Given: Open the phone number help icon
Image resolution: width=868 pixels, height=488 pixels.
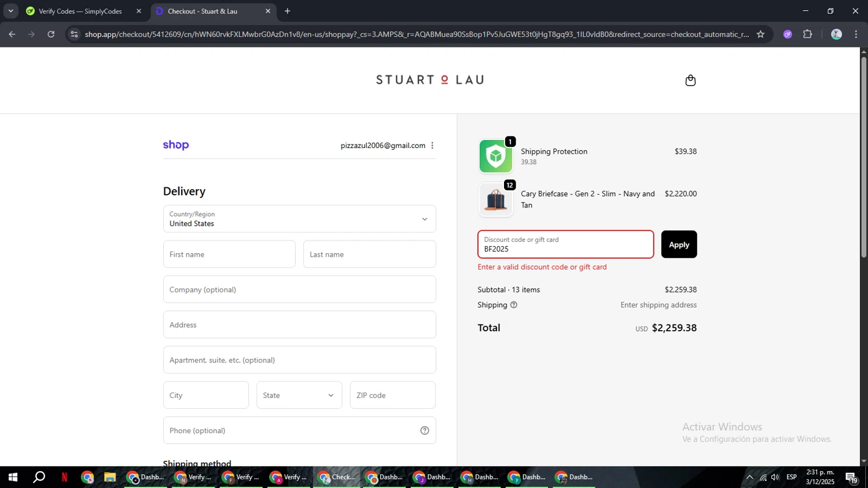Looking at the screenshot, I should pos(425,430).
